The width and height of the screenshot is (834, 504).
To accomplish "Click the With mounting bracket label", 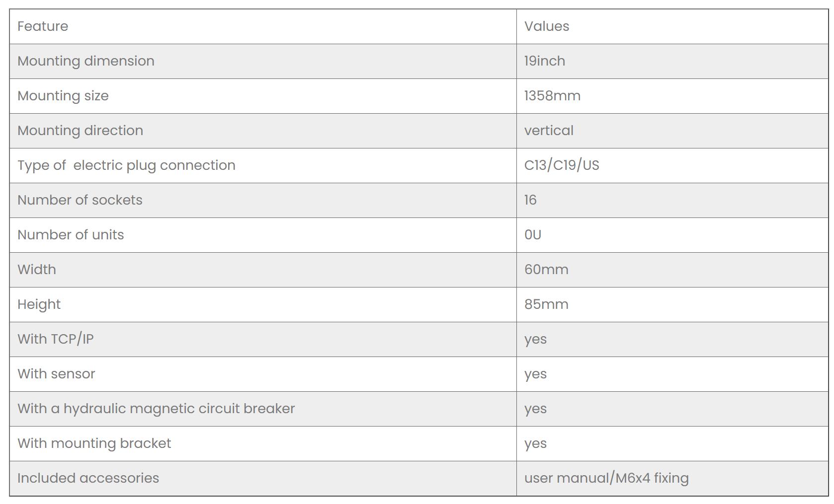I will coord(94,443).
